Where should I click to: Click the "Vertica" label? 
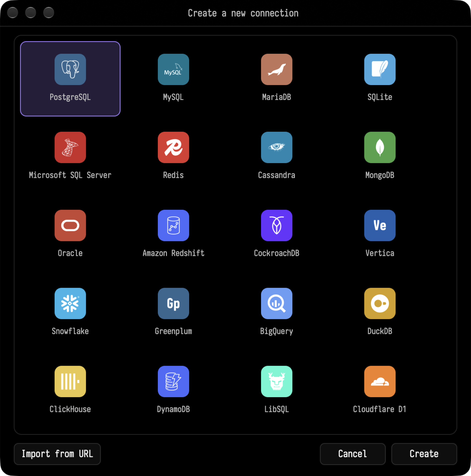point(380,253)
